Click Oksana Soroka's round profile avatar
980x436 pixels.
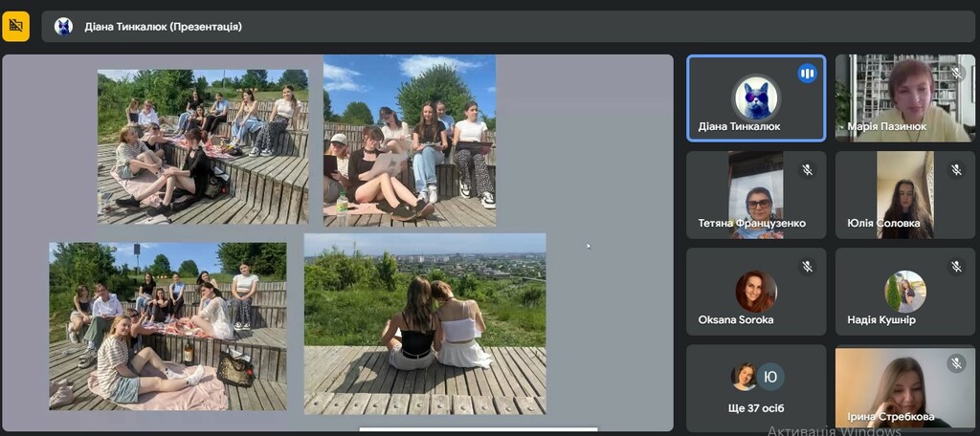(x=755, y=292)
